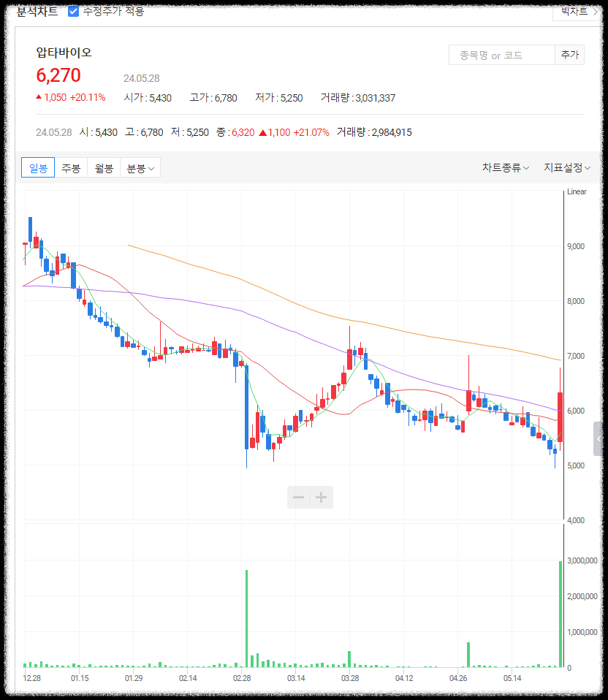Click the 05.14 date label on axis
The width and height of the screenshot is (608, 700).
[512, 679]
